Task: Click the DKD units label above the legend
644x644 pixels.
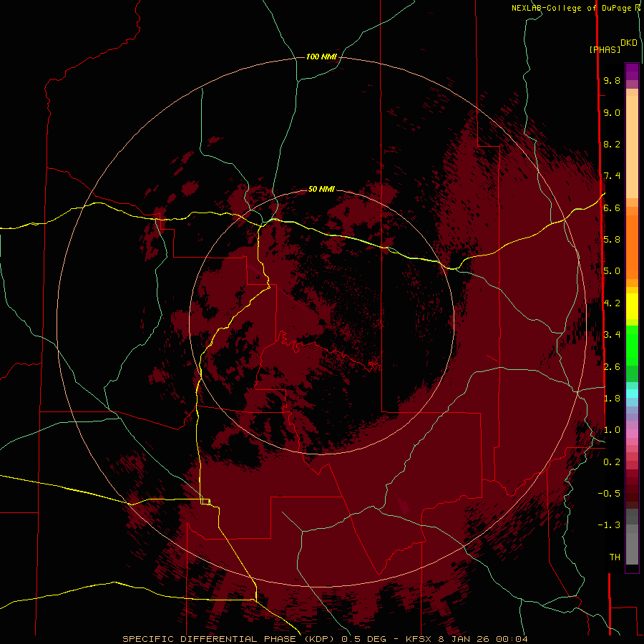Action: (x=629, y=43)
